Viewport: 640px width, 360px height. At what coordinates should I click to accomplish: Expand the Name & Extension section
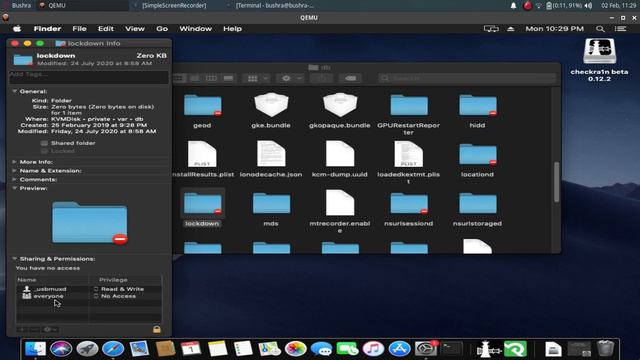coord(14,171)
